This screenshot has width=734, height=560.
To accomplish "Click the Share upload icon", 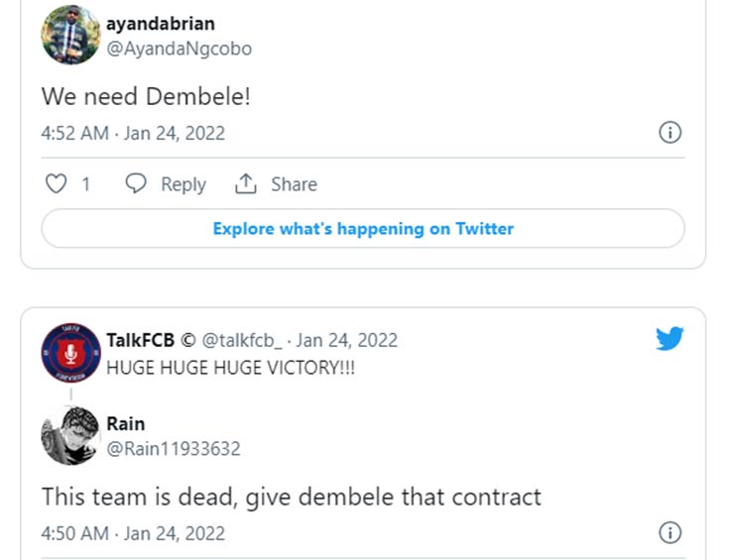I will (245, 184).
